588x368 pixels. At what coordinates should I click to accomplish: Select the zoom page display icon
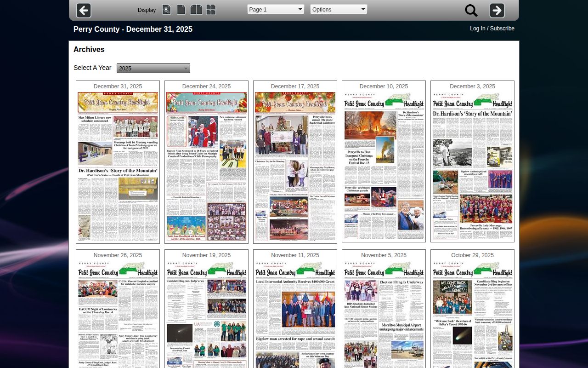pos(167,10)
